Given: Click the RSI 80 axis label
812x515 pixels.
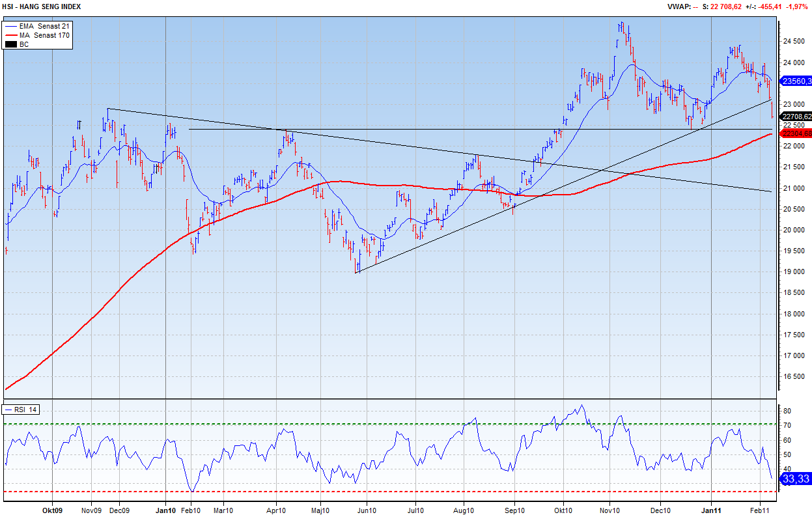Looking at the screenshot, I should (x=787, y=411).
